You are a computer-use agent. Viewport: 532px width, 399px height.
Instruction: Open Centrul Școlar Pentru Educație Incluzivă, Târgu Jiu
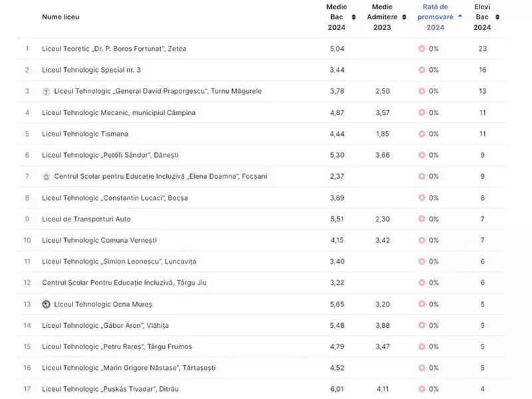pos(124,283)
